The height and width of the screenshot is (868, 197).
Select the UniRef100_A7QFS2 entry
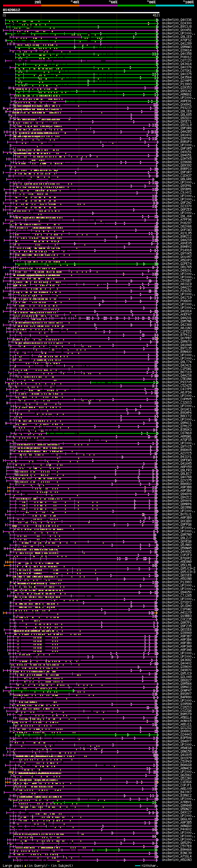coord(177,40)
